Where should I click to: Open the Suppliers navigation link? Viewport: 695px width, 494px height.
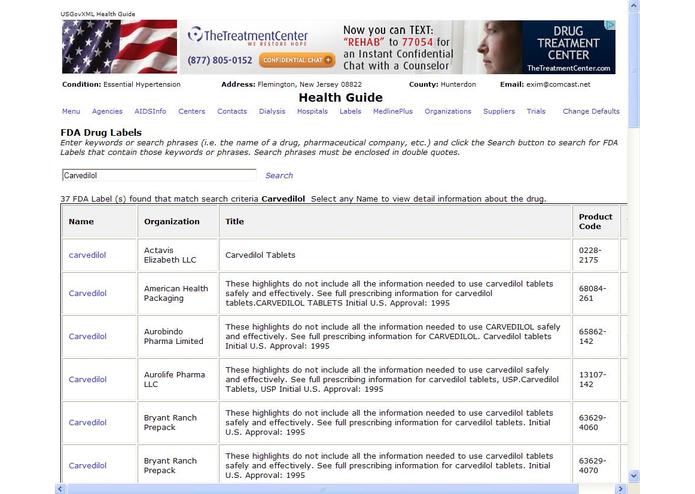pyautogui.click(x=499, y=111)
